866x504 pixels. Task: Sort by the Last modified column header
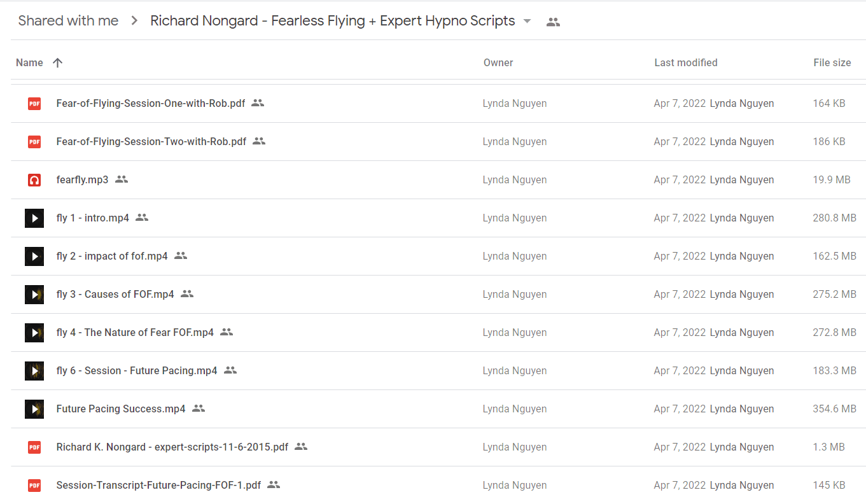tap(686, 62)
